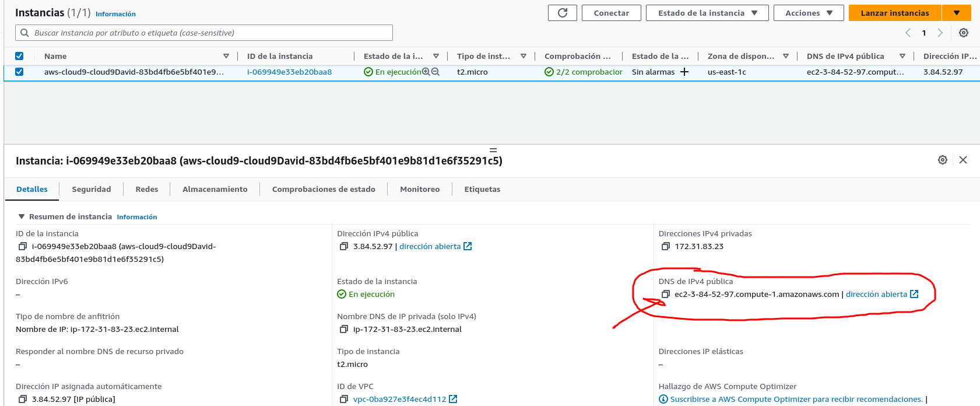Uncheck the aws-cloud9 instance row checkbox
This screenshot has width=980, height=406.
[19, 72]
